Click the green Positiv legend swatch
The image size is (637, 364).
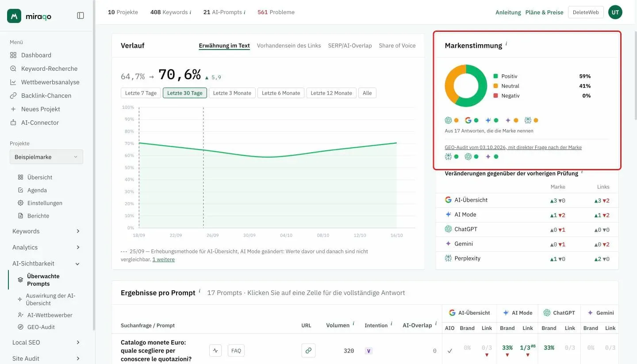click(x=496, y=77)
